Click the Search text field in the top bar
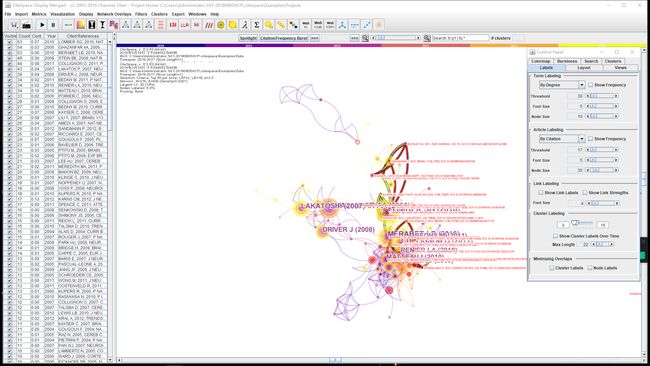Screen dimensions: 650x366 coord(461,38)
